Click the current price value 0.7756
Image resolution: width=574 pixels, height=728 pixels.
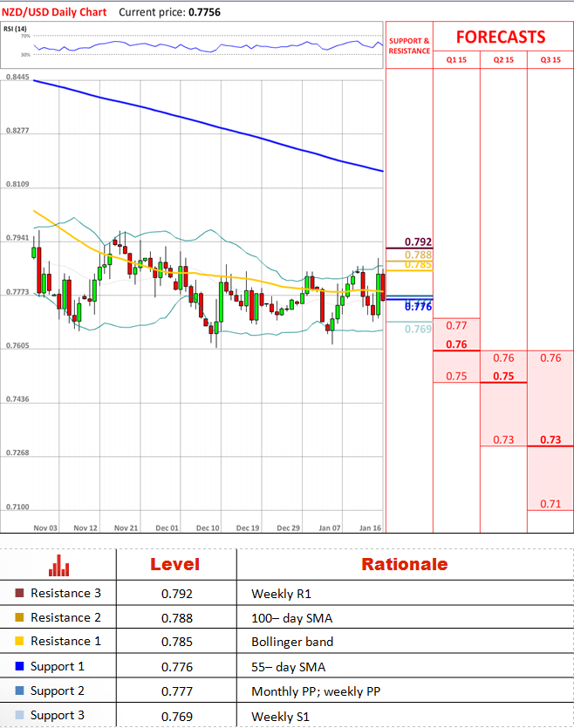click(204, 12)
